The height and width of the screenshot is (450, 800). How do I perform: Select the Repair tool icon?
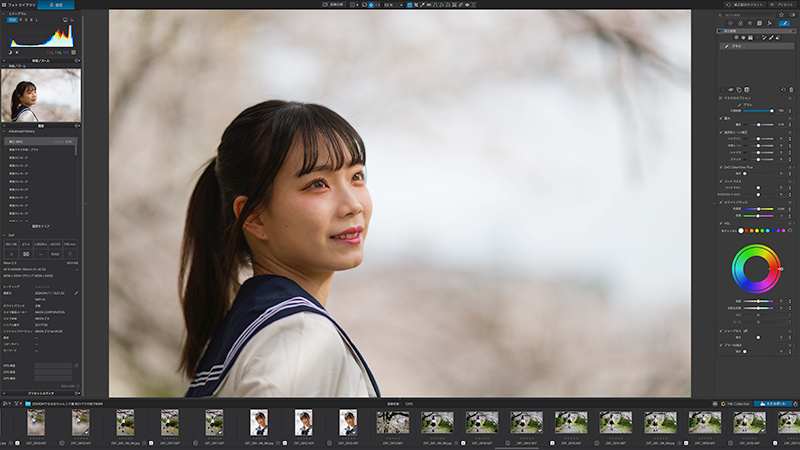tap(461, 5)
